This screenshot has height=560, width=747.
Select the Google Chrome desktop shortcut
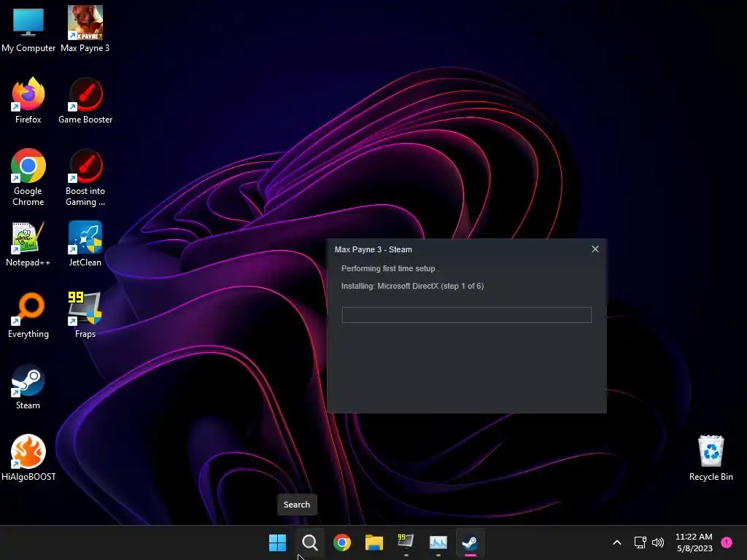tap(28, 178)
